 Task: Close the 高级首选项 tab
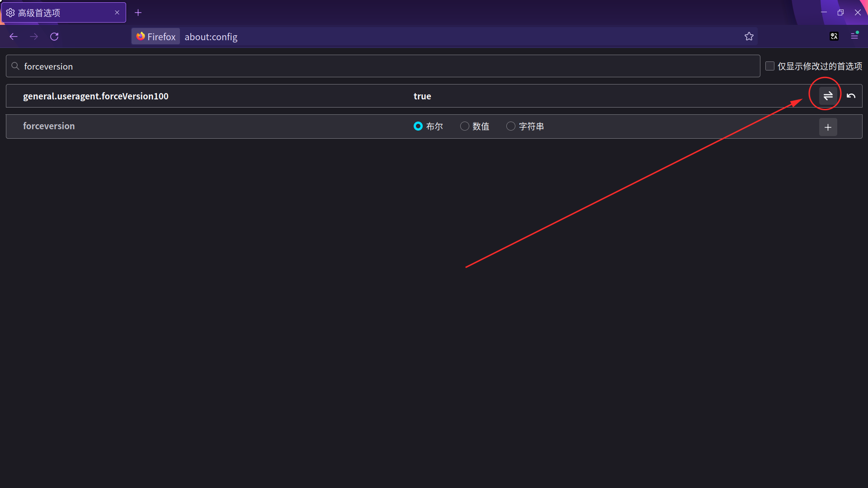pos(117,13)
